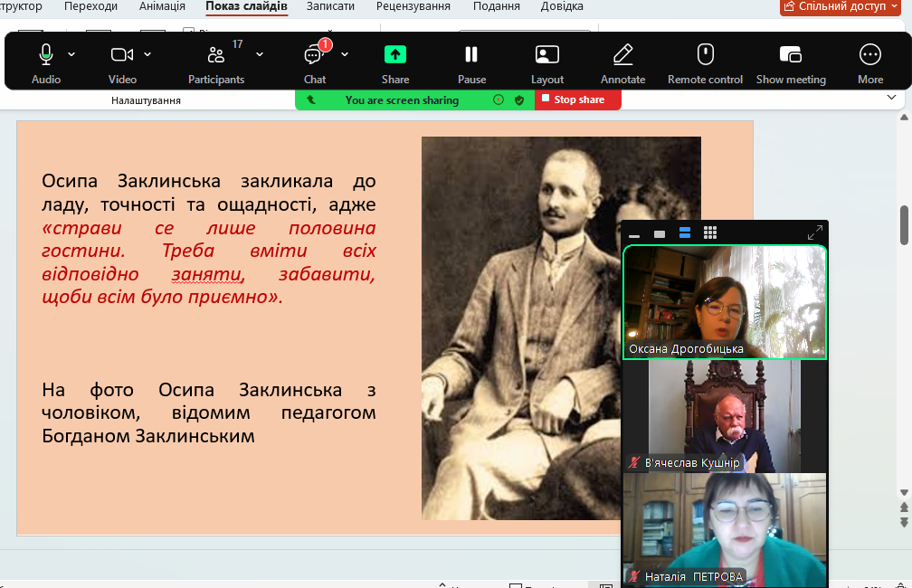Expand the Video options chevron
Viewport: 912px width, 588px height.
tap(149, 54)
